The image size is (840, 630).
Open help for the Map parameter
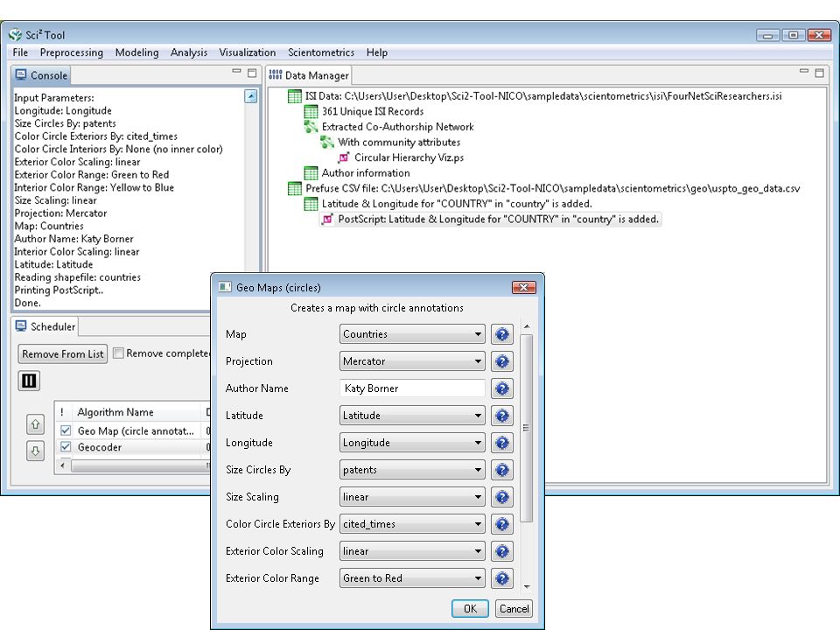(x=502, y=334)
